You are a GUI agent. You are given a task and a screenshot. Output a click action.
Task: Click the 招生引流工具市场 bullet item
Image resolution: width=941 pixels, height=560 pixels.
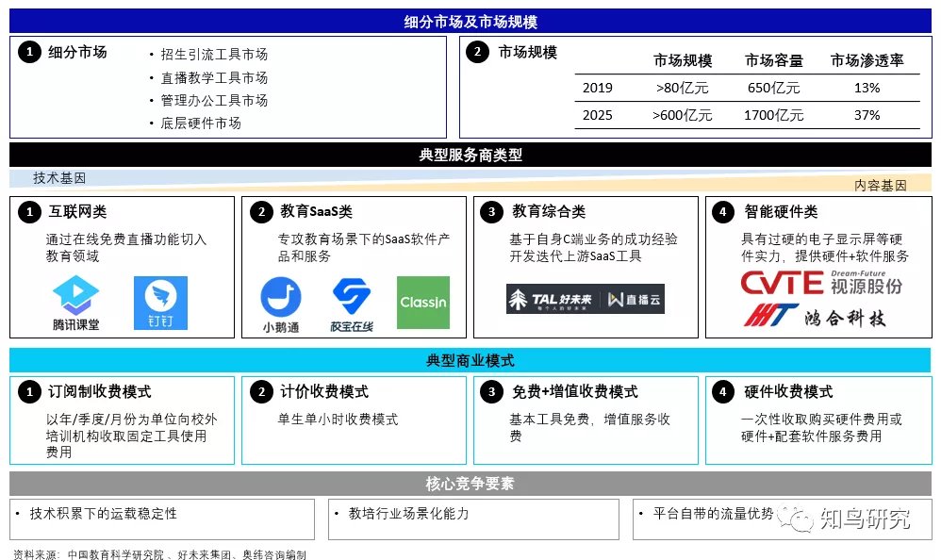213,55
